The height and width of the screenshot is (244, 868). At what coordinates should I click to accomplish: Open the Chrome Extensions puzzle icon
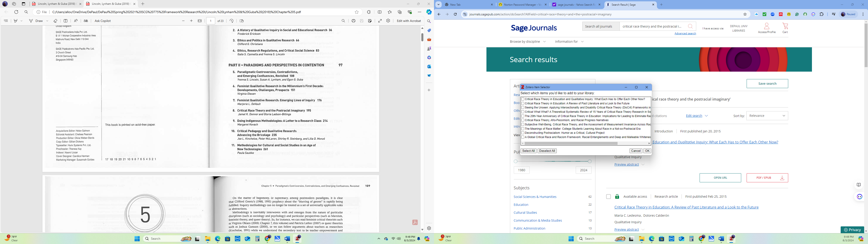pyautogui.click(x=821, y=14)
